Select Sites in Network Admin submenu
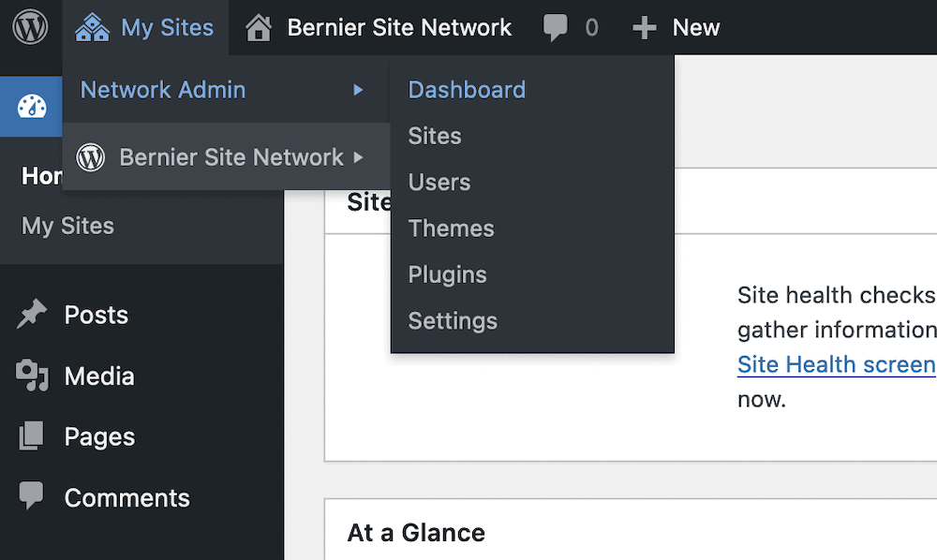Viewport: 937px width, 560px height. coord(435,136)
